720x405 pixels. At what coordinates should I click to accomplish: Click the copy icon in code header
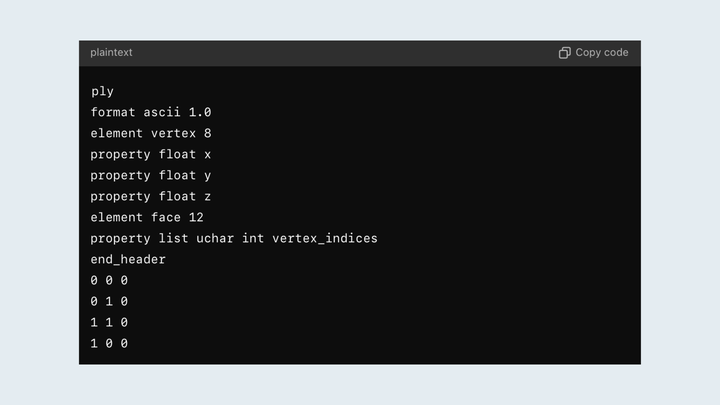coord(565,53)
